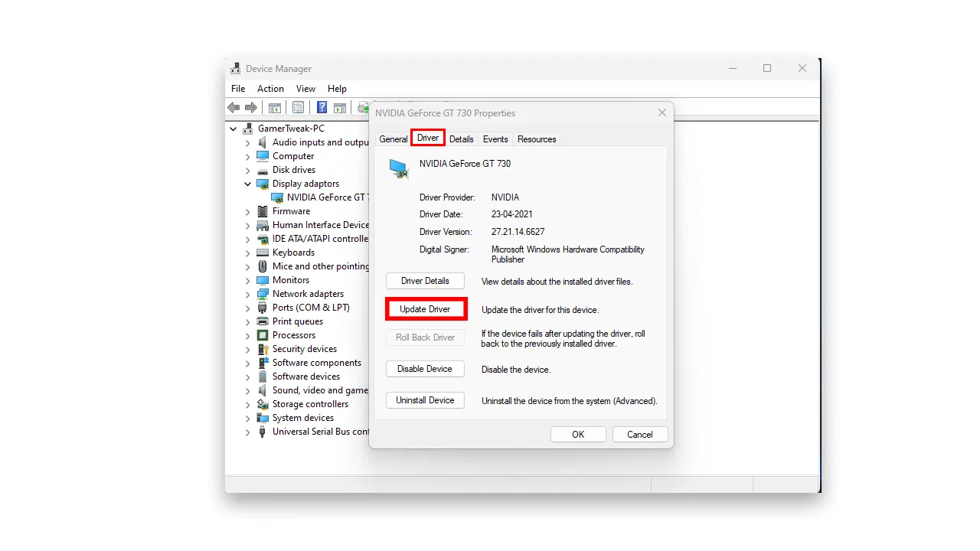Click the Forward arrow in Device Manager toolbar
Viewport: 980px width, 551px height.
[250, 108]
